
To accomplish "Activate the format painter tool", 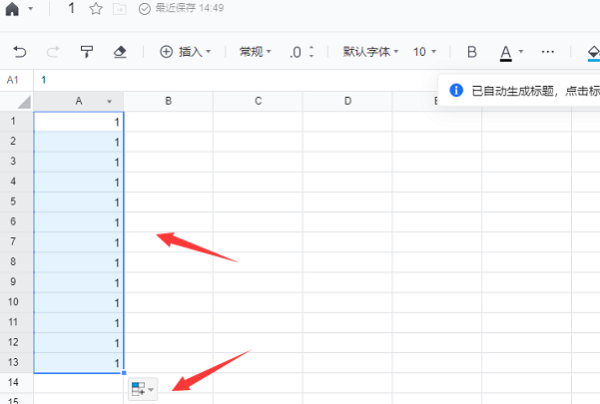I will point(86,52).
